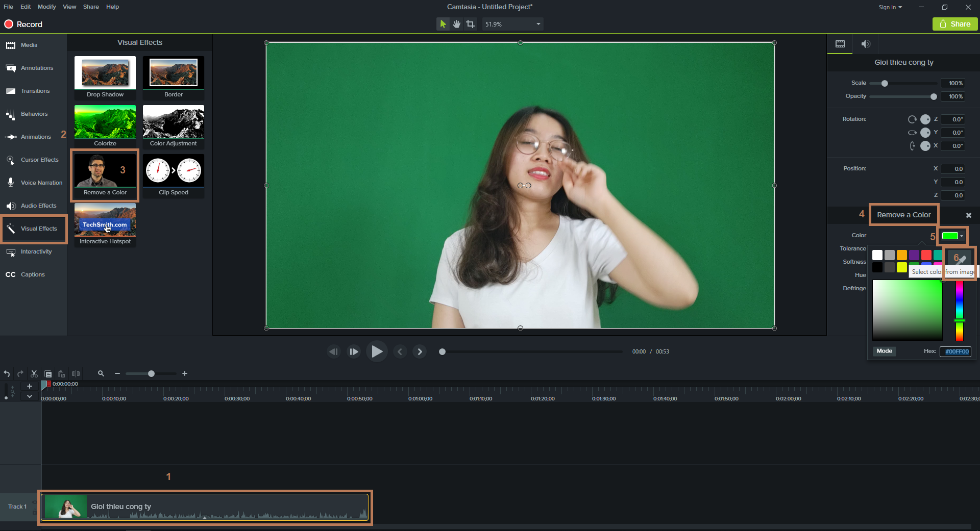980x531 pixels.
Task: Jump to next clip arrow
Action: pos(420,351)
